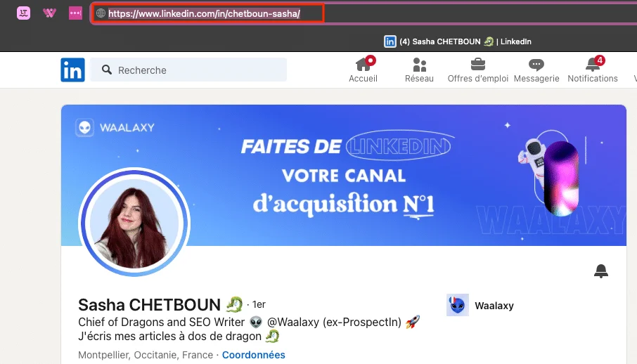Click the Recherche search field
Image resolution: width=637 pixels, height=364 pixels.
(188, 70)
